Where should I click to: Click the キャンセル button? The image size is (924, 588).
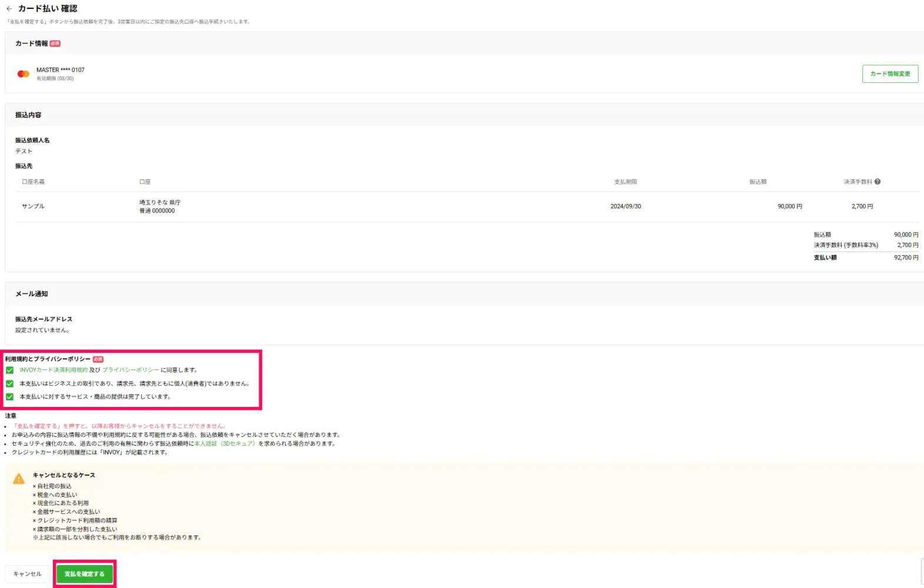tap(27, 574)
